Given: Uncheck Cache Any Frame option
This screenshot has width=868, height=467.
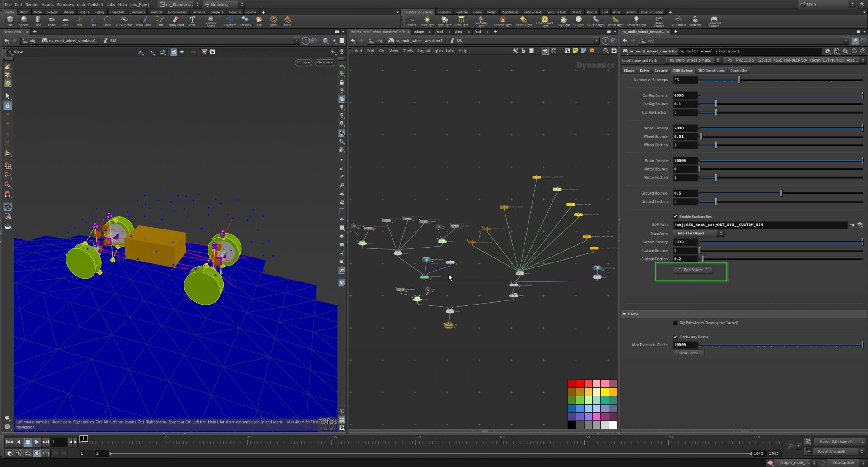Looking at the screenshot, I should click(x=675, y=337).
